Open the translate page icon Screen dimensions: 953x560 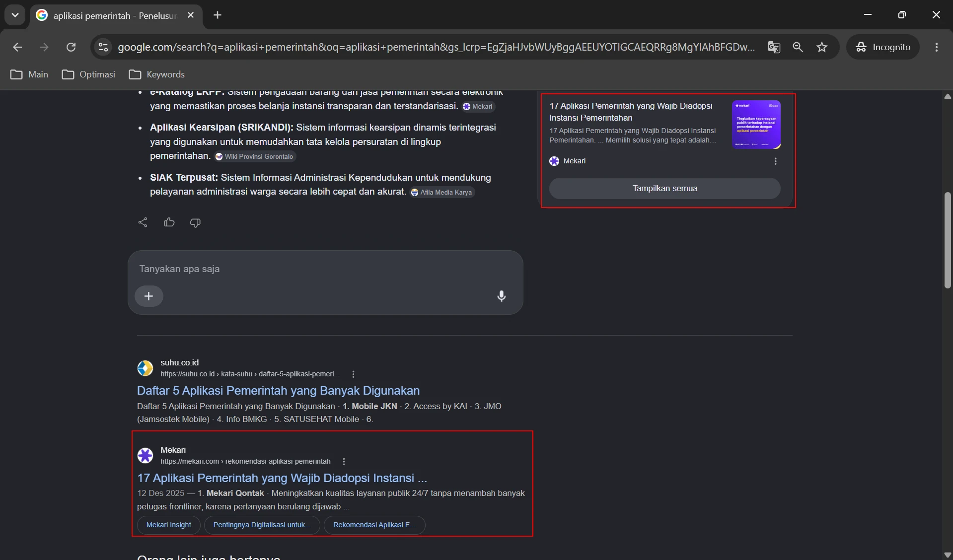(774, 47)
